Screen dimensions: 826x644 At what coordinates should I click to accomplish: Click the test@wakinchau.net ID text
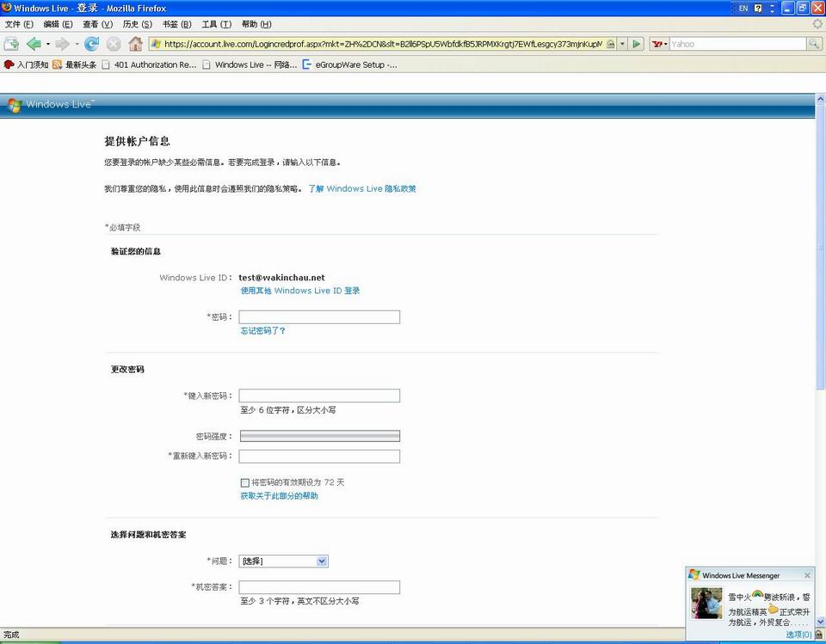pos(281,278)
